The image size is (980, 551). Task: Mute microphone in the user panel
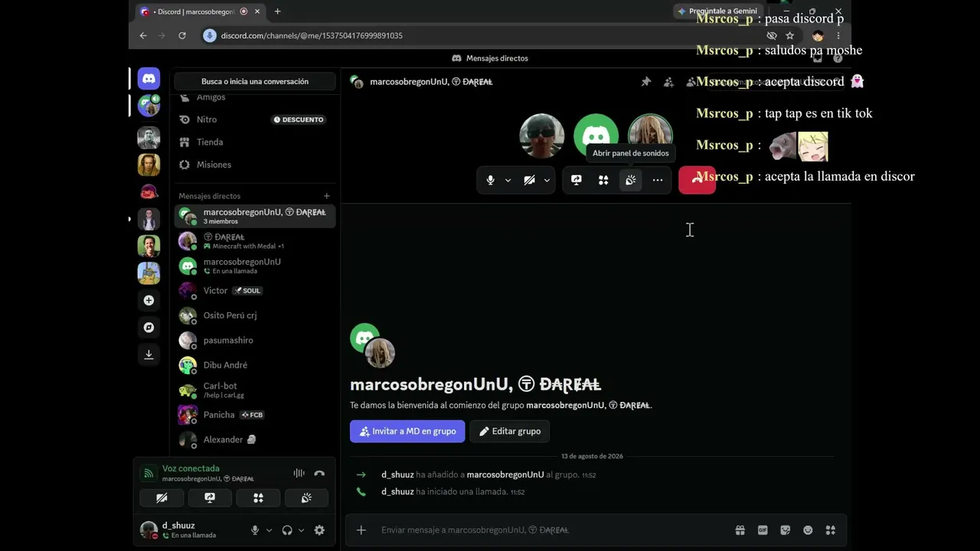255,530
